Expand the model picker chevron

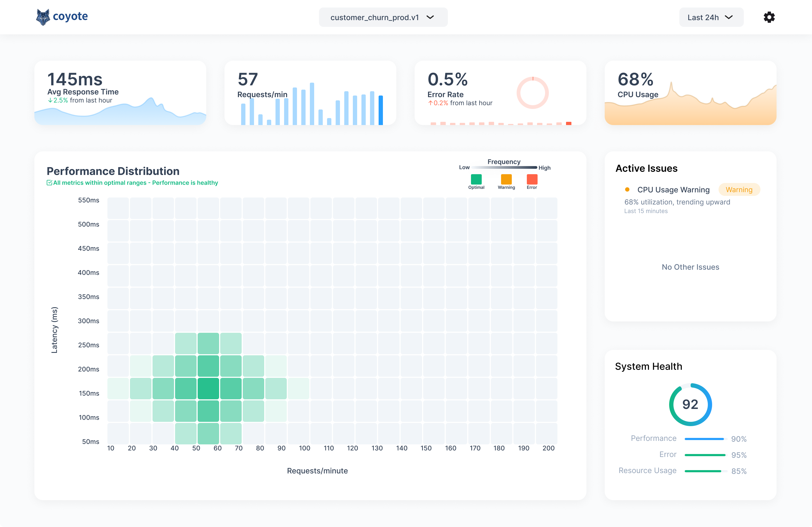[430, 17]
